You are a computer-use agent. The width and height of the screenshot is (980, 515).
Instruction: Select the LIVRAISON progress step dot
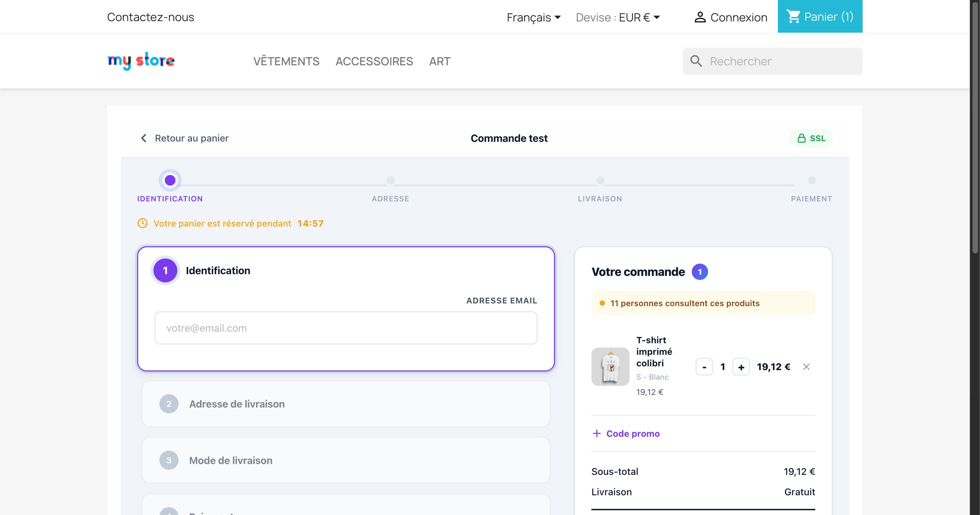600,180
